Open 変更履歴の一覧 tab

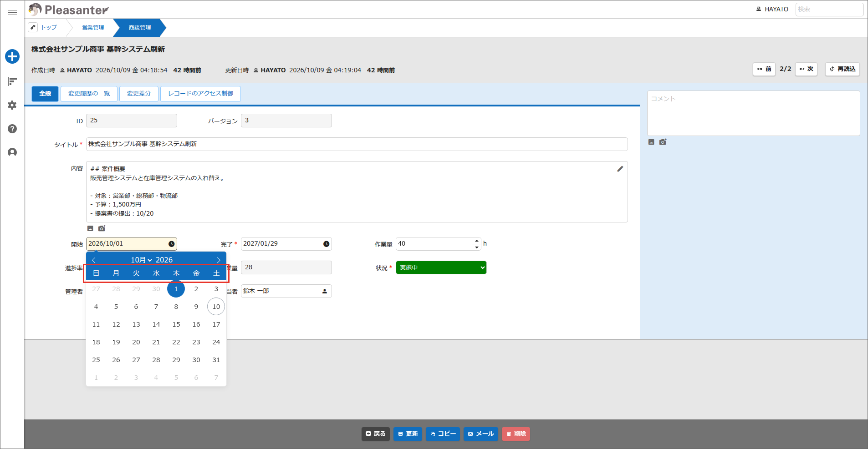89,94
